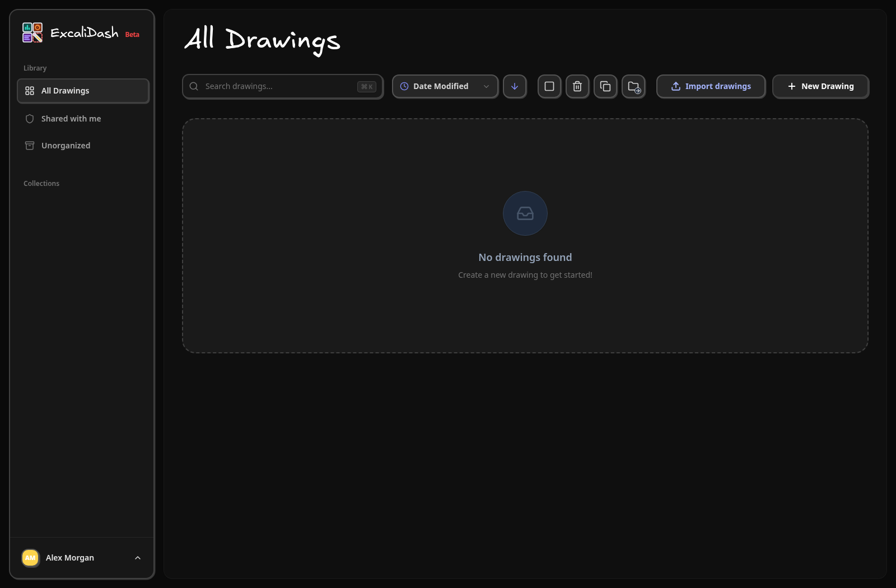
Task: Toggle select all drawings checkbox
Action: click(x=549, y=86)
